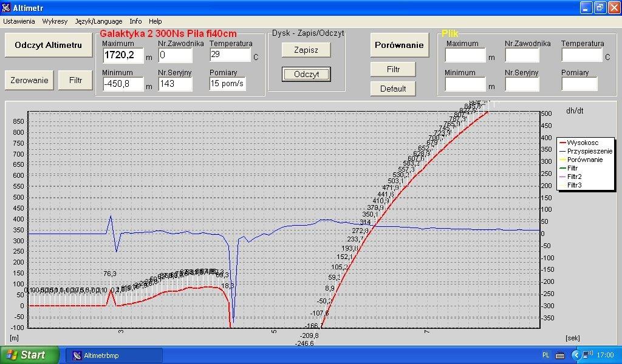
Task: Click the Filtr button beside Zerowanie
Action: (76, 80)
